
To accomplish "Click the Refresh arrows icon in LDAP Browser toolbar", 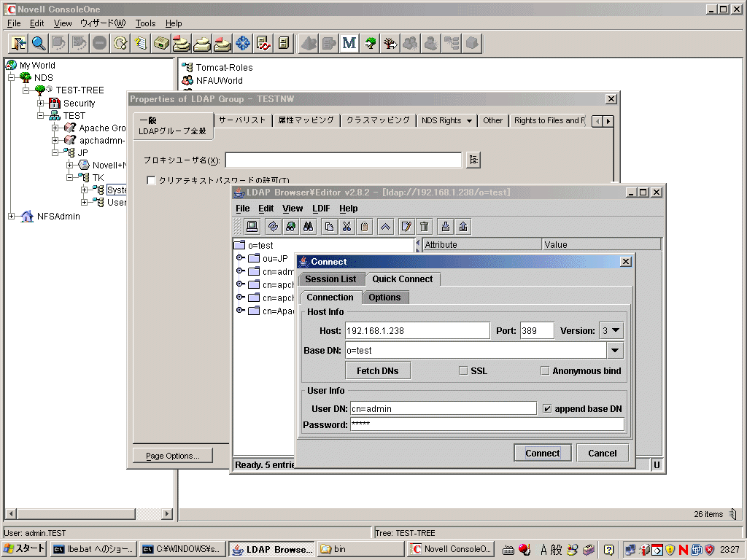I will [x=273, y=227].
